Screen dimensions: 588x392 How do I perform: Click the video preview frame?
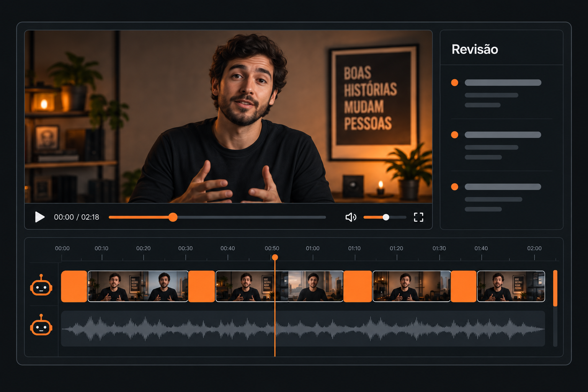tap(229, 116)
